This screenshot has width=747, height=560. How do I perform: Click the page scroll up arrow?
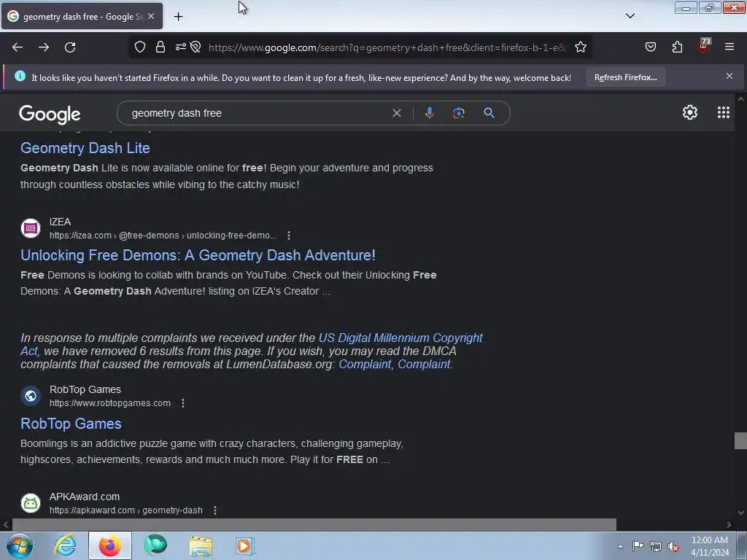740,99
